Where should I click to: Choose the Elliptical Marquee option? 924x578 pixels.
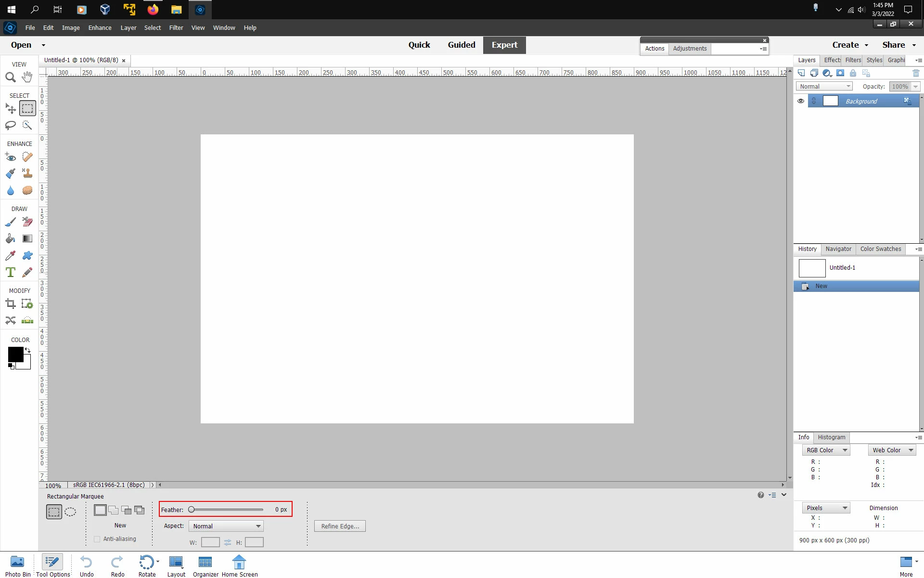coord(70,512)
